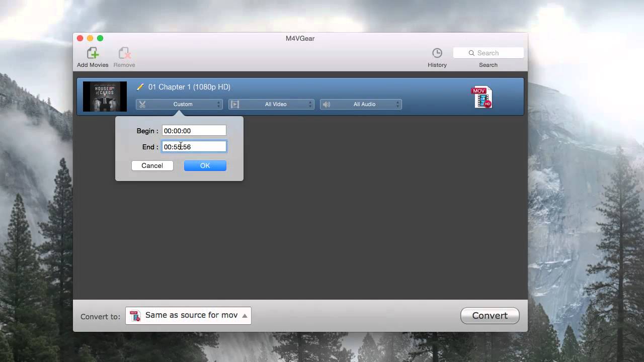
Task: Focus the Search text field
Action: pos(489,53)
